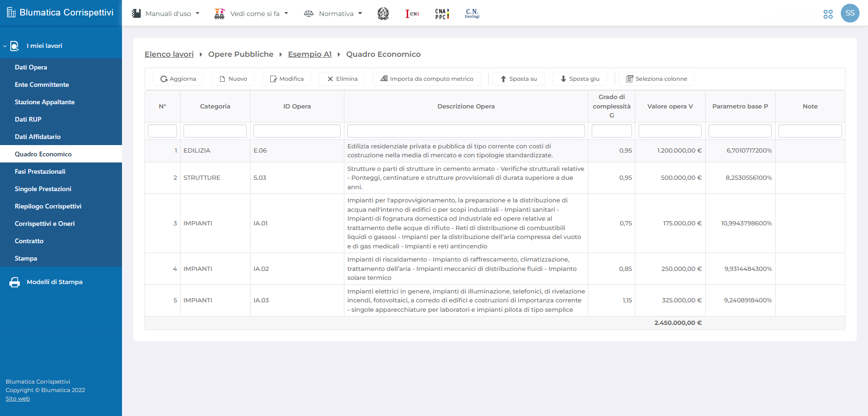
Task: Open Dati RUP in the sidebar
Action: point(61,119)
